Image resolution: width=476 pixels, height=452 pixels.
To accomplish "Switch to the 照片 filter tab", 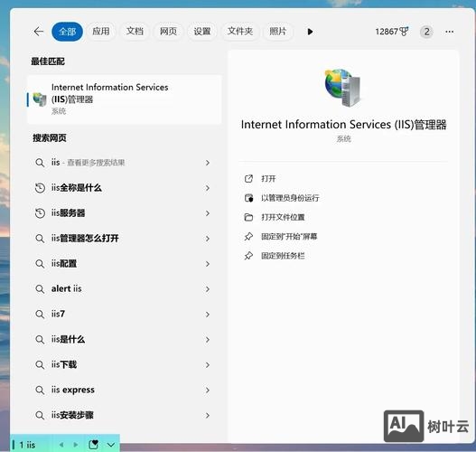I will pos(278,31).
